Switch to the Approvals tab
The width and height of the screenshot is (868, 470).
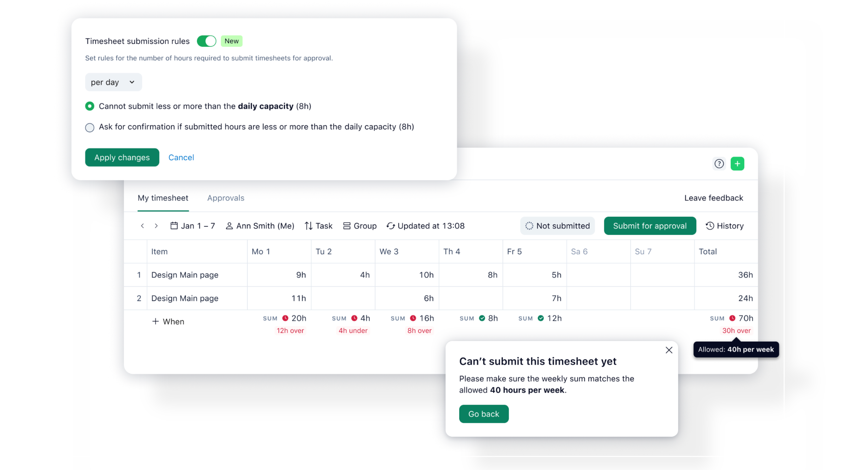225,198
